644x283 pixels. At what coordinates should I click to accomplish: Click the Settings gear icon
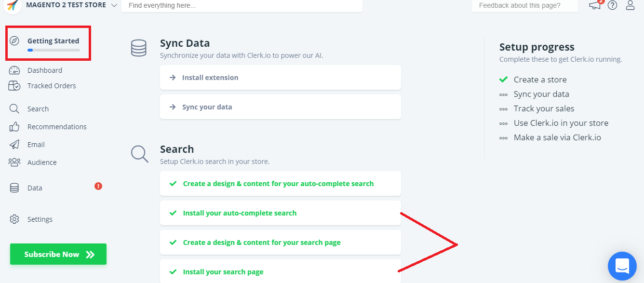pos(14,219)
